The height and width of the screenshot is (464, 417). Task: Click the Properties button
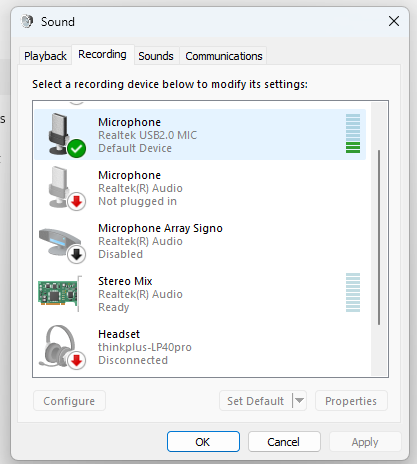(x=351, y=401)
